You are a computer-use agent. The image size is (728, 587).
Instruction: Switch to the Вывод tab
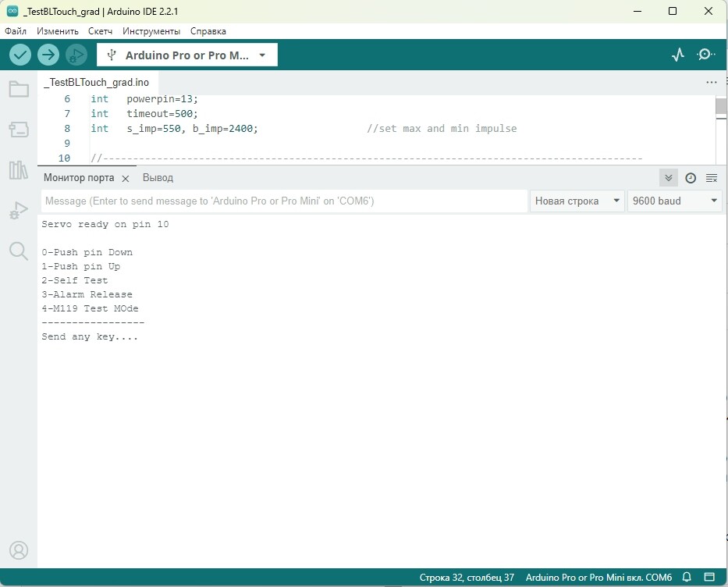[x=158, y=178]
